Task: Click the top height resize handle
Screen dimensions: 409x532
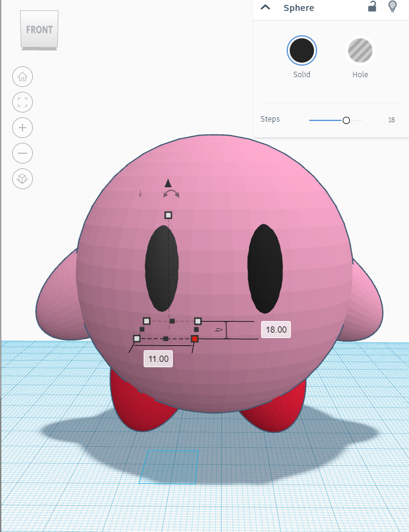Action: 168,215
